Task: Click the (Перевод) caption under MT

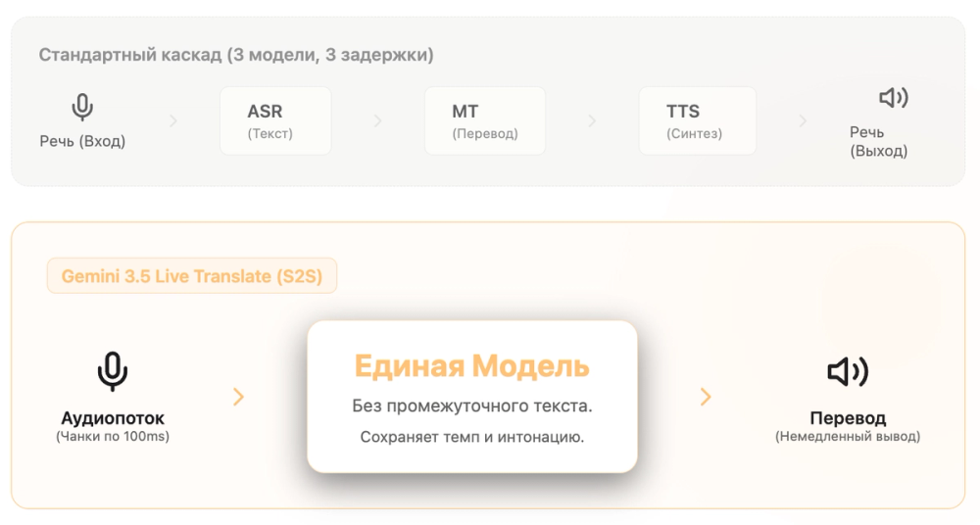Action: click(x=485, y=134)
